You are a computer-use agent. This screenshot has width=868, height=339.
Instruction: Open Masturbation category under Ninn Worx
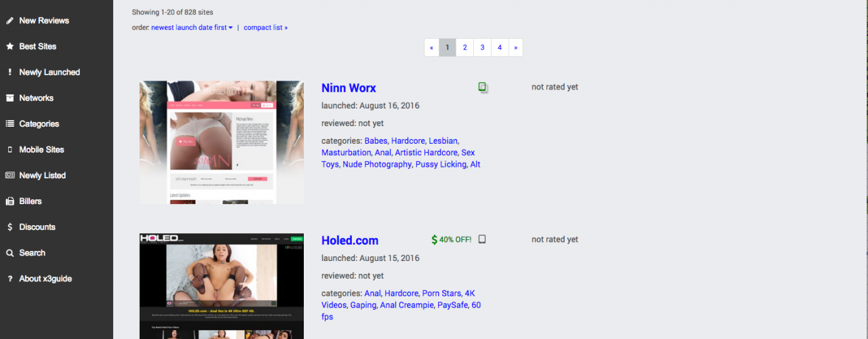(x=347, y=153)
